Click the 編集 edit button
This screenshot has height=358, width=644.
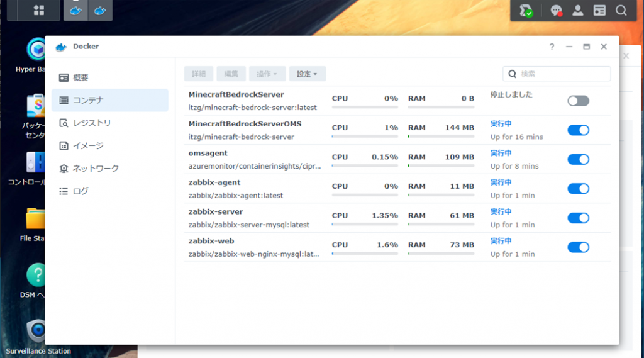pos(231,74)
